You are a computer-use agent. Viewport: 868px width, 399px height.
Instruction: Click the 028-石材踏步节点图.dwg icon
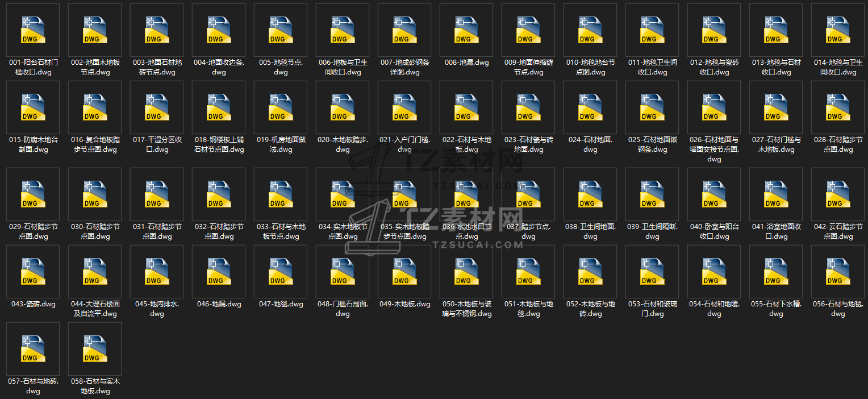[x=838, y=107]
